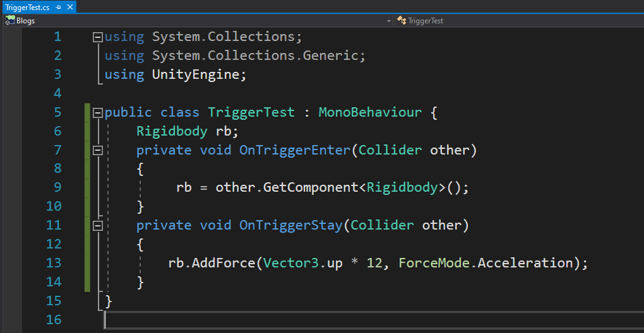
Task: Click the TriggerTest class icon
Action: 402,21
